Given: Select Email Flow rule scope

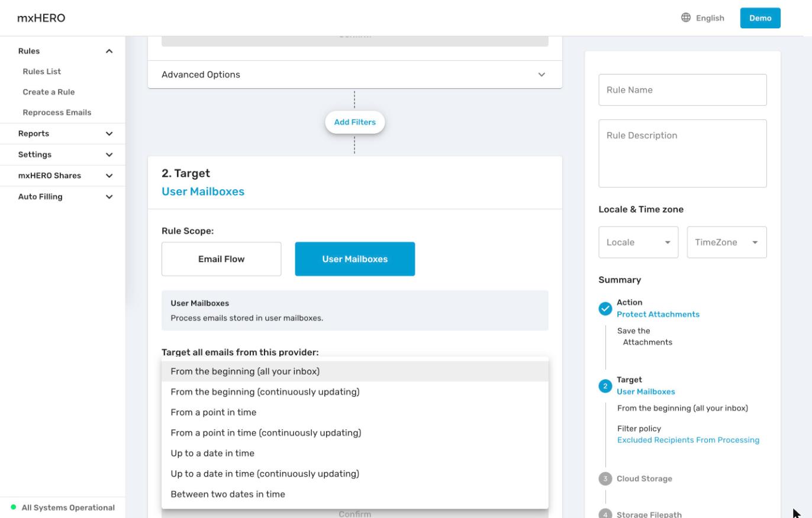Looking at the screenshot, I should 221,259.
